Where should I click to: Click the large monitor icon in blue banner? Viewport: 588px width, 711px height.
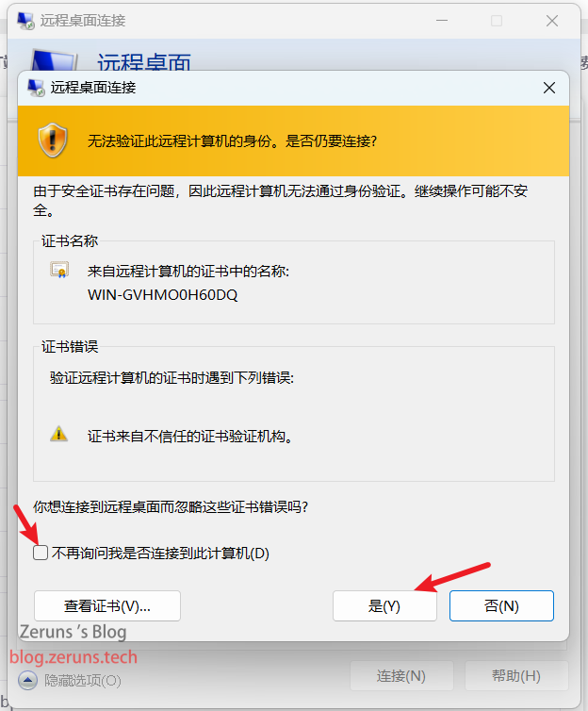(54, 60)
